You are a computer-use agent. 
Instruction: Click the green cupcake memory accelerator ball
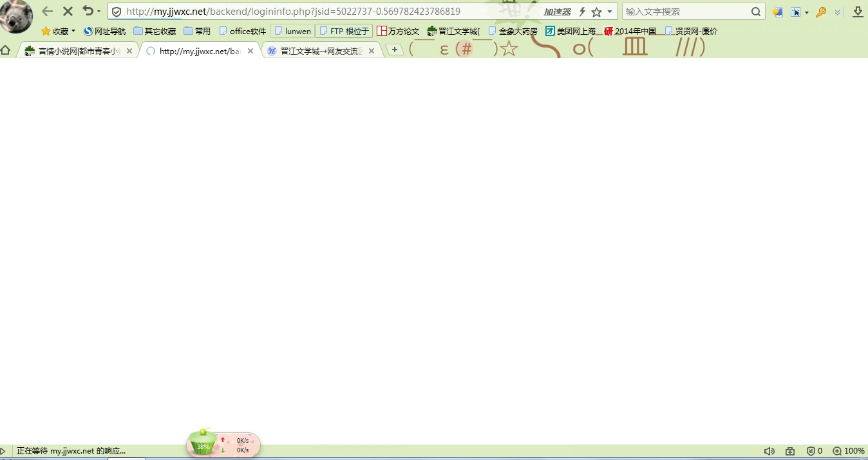coord(203,443)
